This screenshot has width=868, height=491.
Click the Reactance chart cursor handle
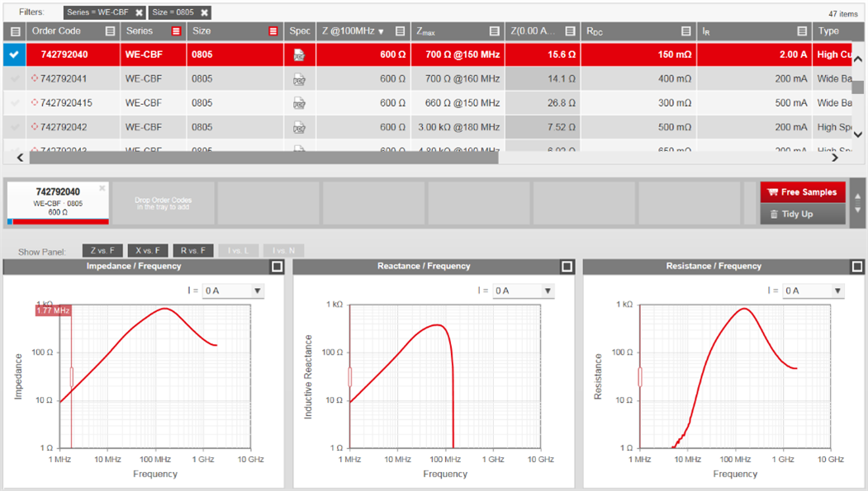pyautogui.click(x=350, y=377)
